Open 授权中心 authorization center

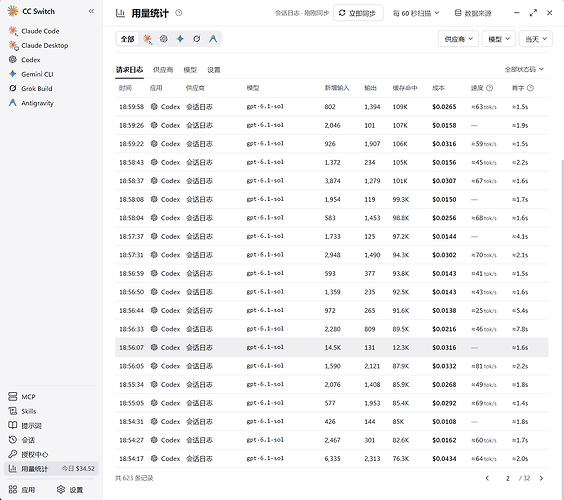pyautogui.click(x=28, y=454)
